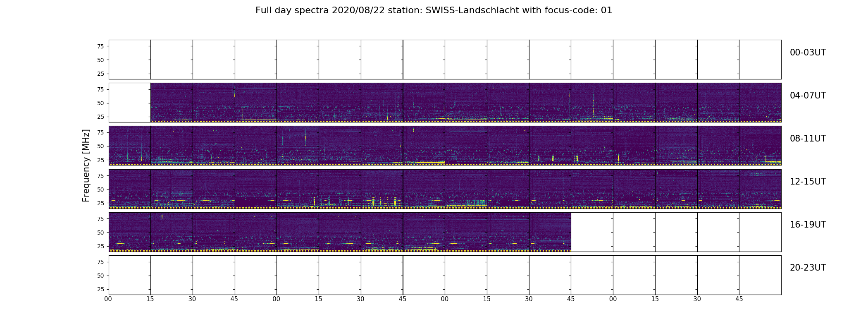Pick the '12-15UT' row label

808,182
